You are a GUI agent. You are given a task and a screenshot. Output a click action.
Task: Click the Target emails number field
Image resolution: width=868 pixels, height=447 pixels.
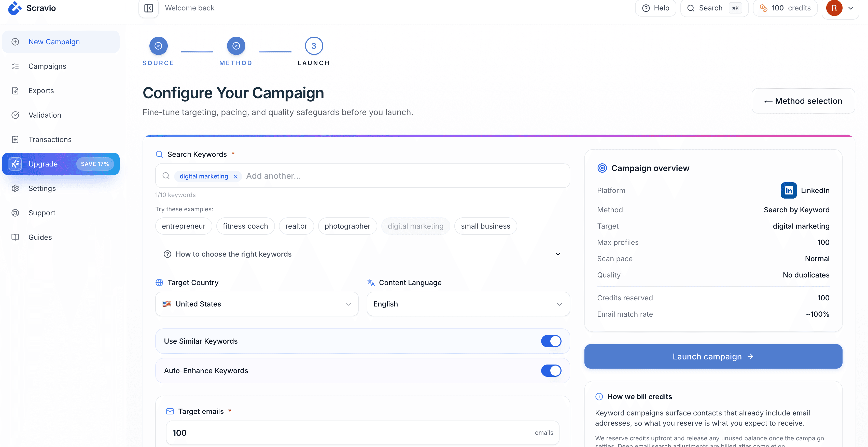pyautogui.click(x=362, y=433)
